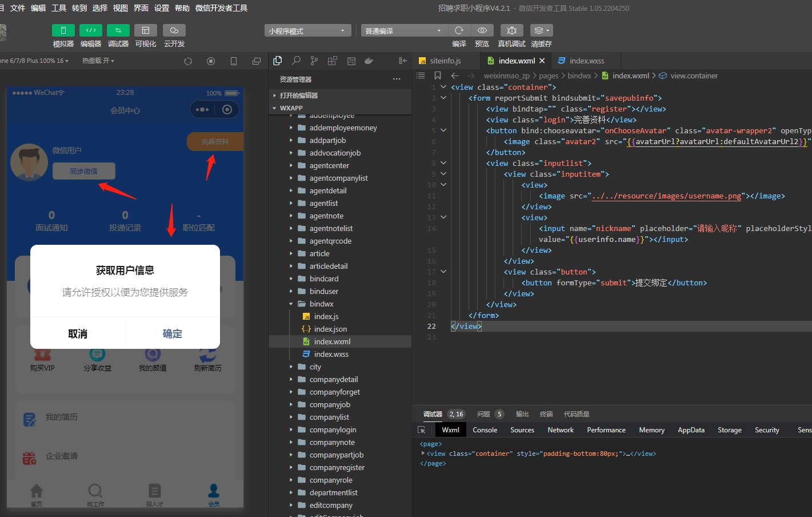This screenshot has height=517, width=812.
Task: Open the 微信开发者工具 menu
Action: (222, 8)
